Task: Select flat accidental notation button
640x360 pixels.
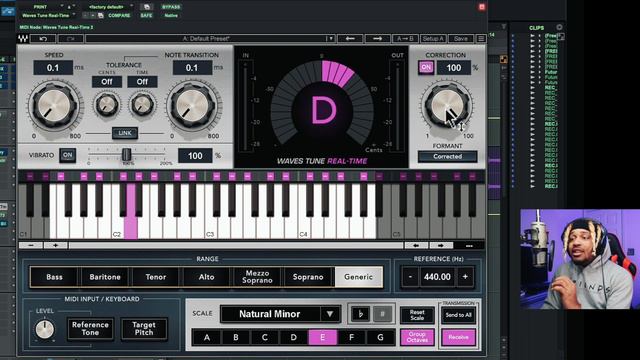Action: point(360,314)
